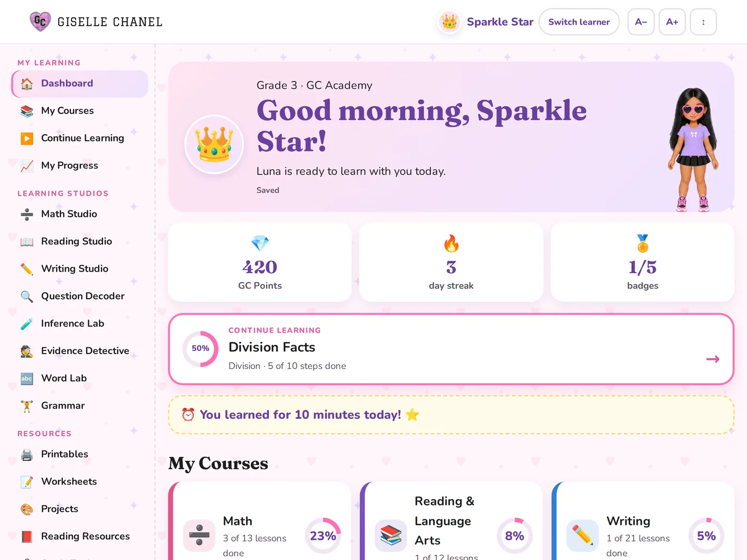Open the Division Facts lesson title
Image resolution: width=747 pixels, height=560 pixels.
[x=272, y=347]
